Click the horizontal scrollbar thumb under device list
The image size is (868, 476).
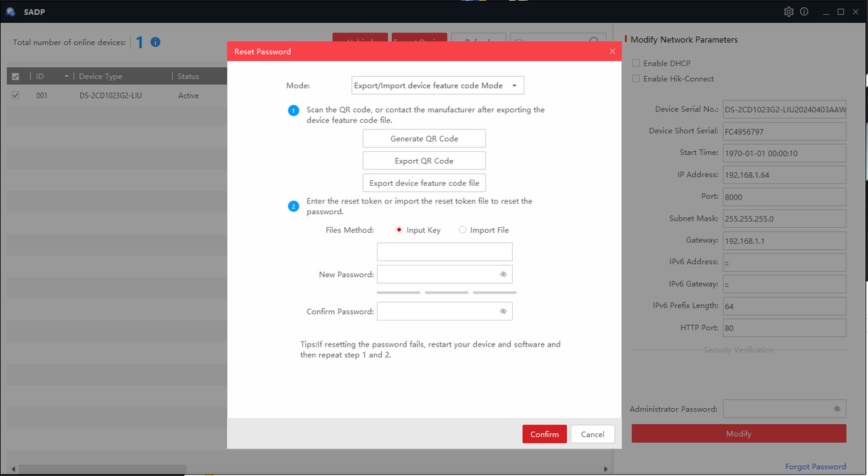103,469
